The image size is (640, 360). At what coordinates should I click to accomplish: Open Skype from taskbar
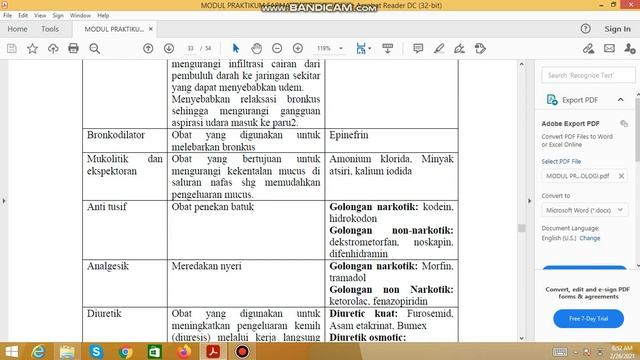pyautogui.click(x=96, y=351)
